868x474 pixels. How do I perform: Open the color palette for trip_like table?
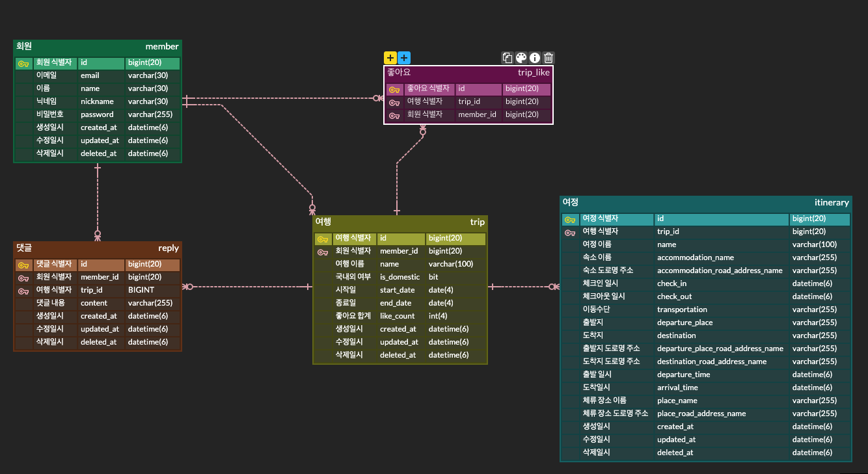[521, 58]
